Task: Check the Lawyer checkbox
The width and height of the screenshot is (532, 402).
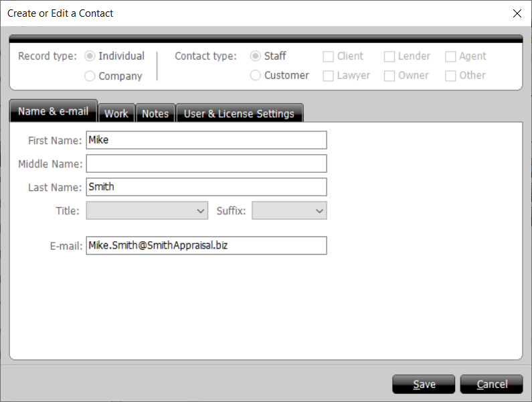Action: pos(329,76)
